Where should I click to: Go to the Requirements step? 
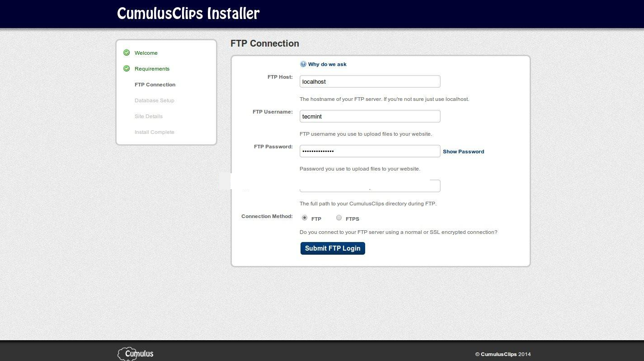(x=152, y=69)
